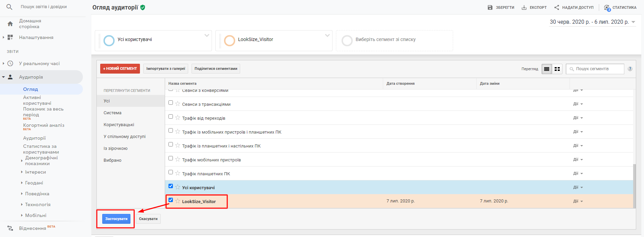The width and height of the screenshot is (644, 237).
Task: Check mobile and tablet traffic segment checkbox
Action: tap(171, 130)
